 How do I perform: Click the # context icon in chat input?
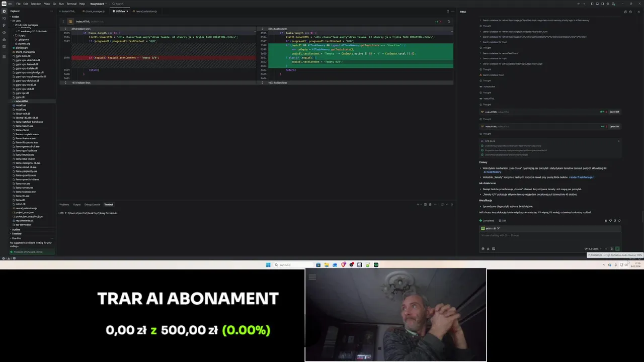tap(488, 249)
